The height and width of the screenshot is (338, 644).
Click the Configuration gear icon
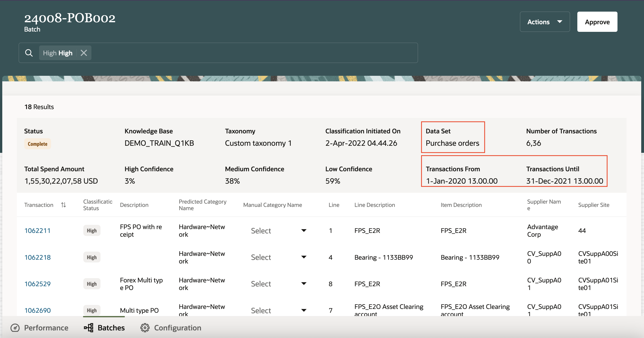[145, 328]
